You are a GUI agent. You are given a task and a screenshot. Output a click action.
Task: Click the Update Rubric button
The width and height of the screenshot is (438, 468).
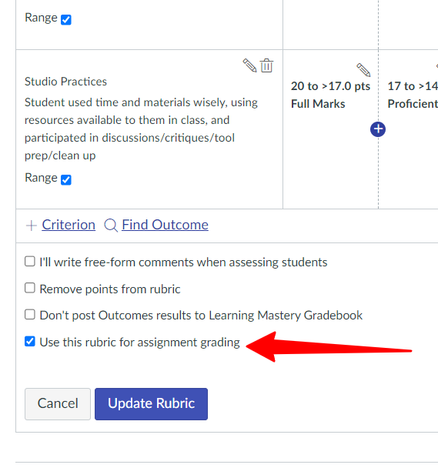151,404
